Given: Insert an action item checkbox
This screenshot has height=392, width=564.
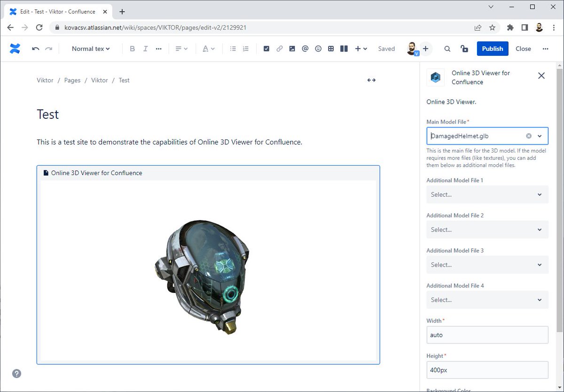Looking at the screenshot, I should tap(266, 48).
